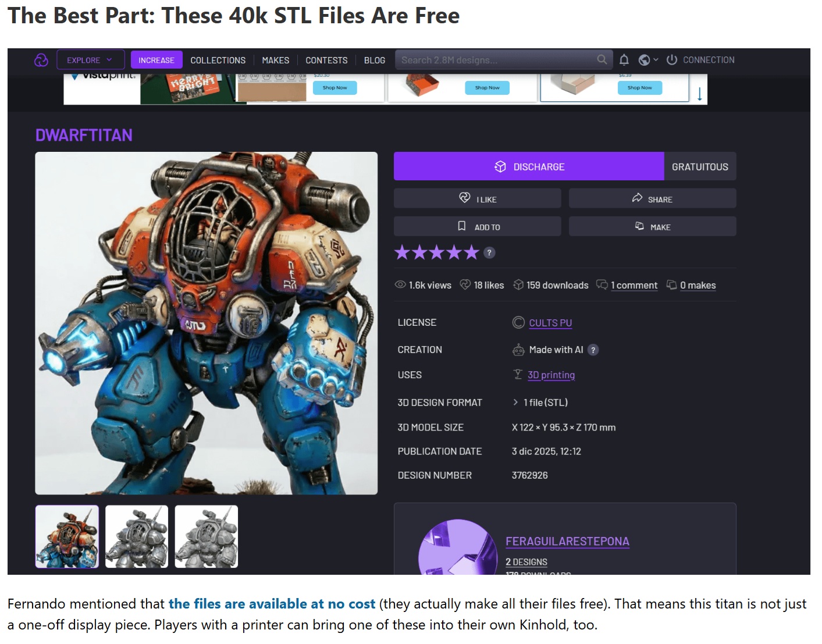Select the first painted model thumbnail
This screenshot has width=822, height=644.
click(x=67, y=536)
